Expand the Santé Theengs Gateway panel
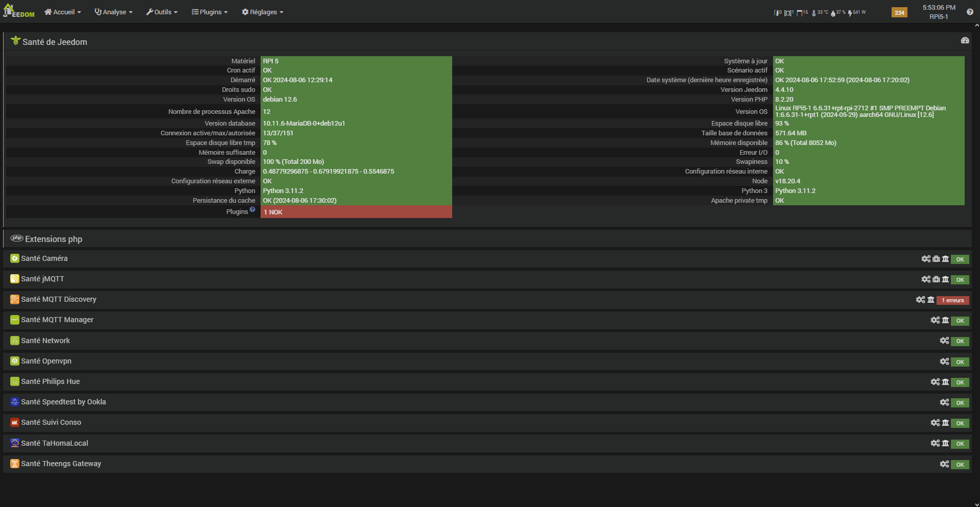980x507 pixels. [487, 464]
